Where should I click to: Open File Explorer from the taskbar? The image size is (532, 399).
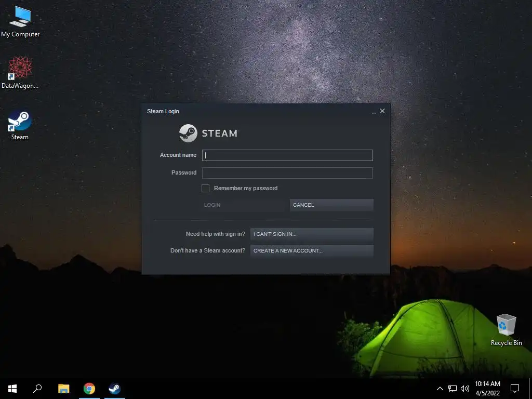click(64, 389)
